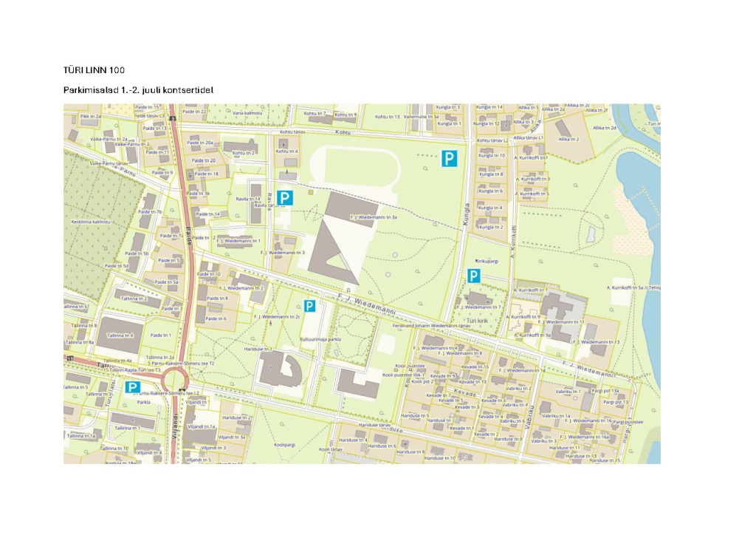Click the 'Allika tn 2d' label

pos(605,128)
